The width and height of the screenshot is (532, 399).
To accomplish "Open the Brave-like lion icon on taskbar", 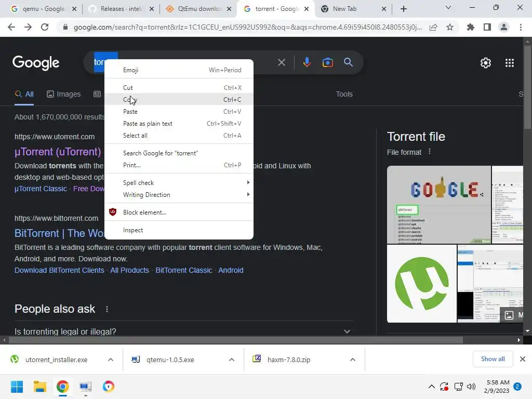I will click(x=108, y=387).
